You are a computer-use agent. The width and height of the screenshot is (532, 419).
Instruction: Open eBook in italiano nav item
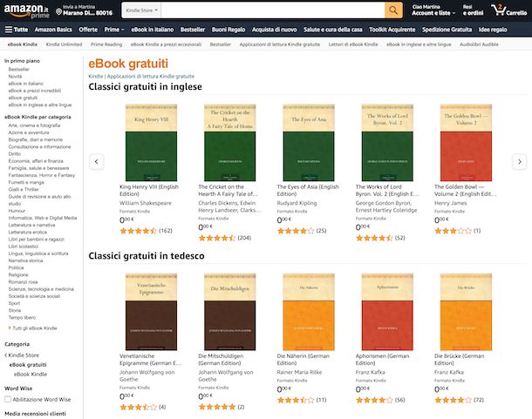coord(153,30)
